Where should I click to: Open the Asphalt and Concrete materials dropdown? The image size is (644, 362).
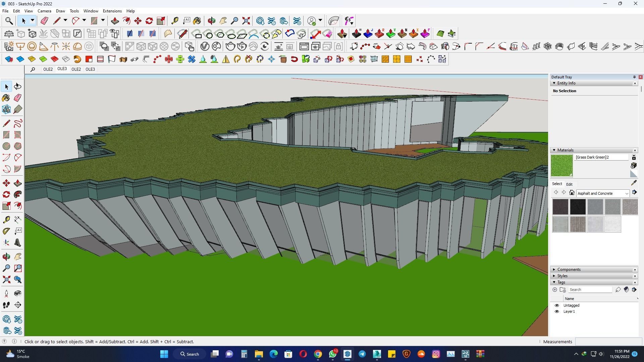point(626,193)
